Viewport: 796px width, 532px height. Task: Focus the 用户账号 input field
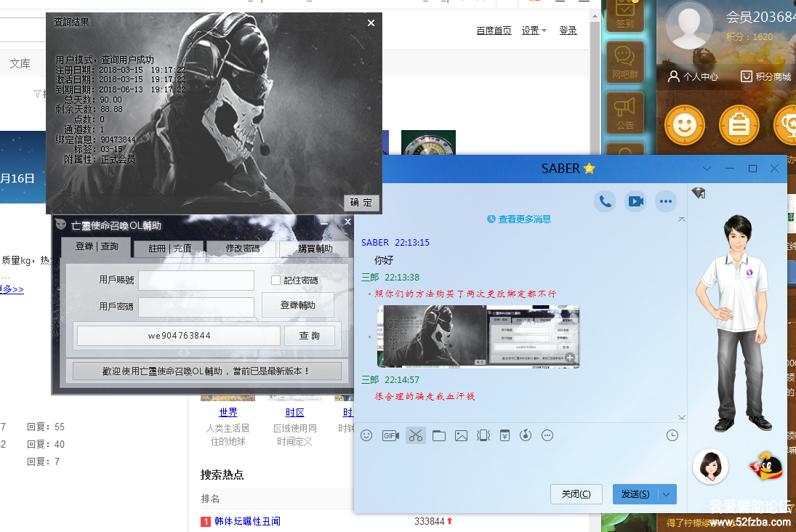tap(196, 281)
